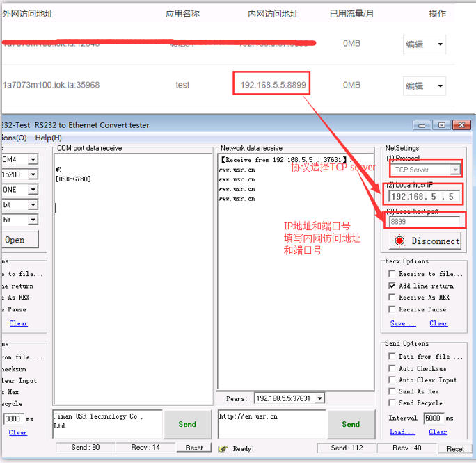Screen dimensions: 476x463
Task: Click the Interval 5000 ms field
Action: click(x=432, y=419)
